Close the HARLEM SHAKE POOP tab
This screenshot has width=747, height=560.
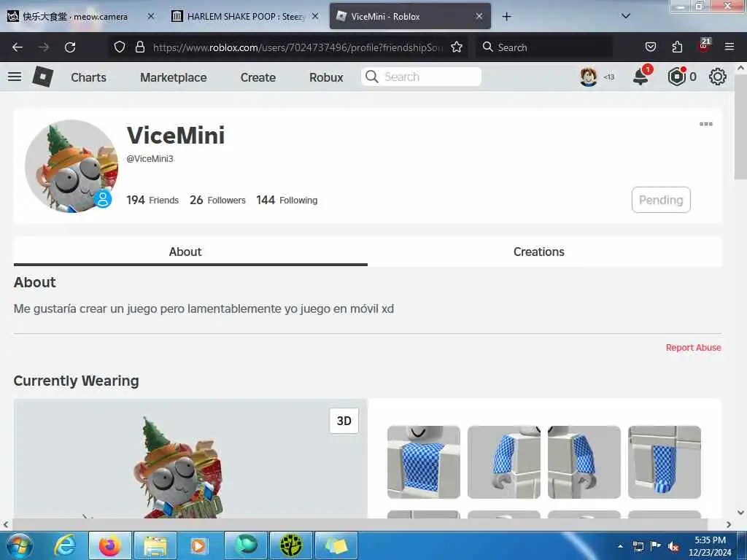tap(315, 16)
